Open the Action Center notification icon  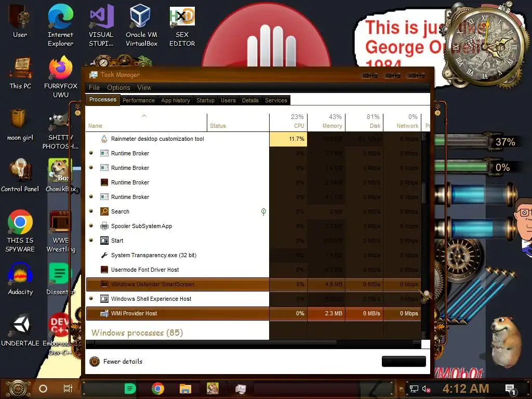pyautogui.click(x=510, y=390)
